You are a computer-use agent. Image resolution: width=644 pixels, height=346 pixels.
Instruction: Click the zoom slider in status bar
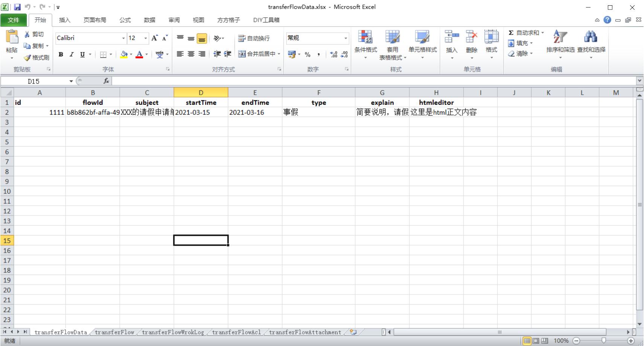tap(603, 341)
